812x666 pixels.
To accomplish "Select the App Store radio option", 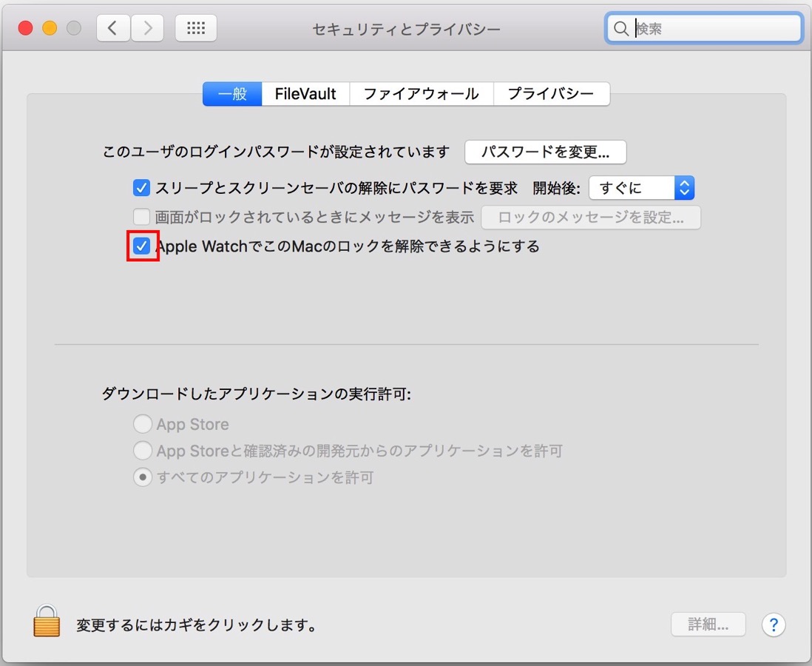I will (x=143, y=424).
